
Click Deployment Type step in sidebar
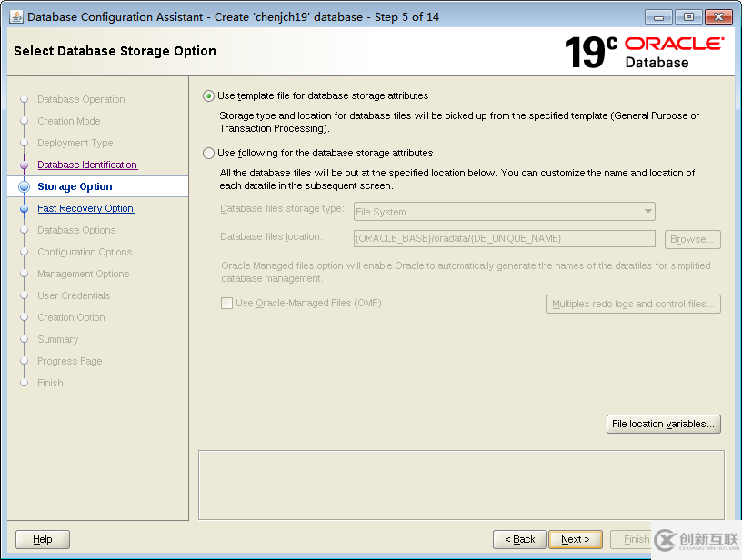(x=75, y=143)
